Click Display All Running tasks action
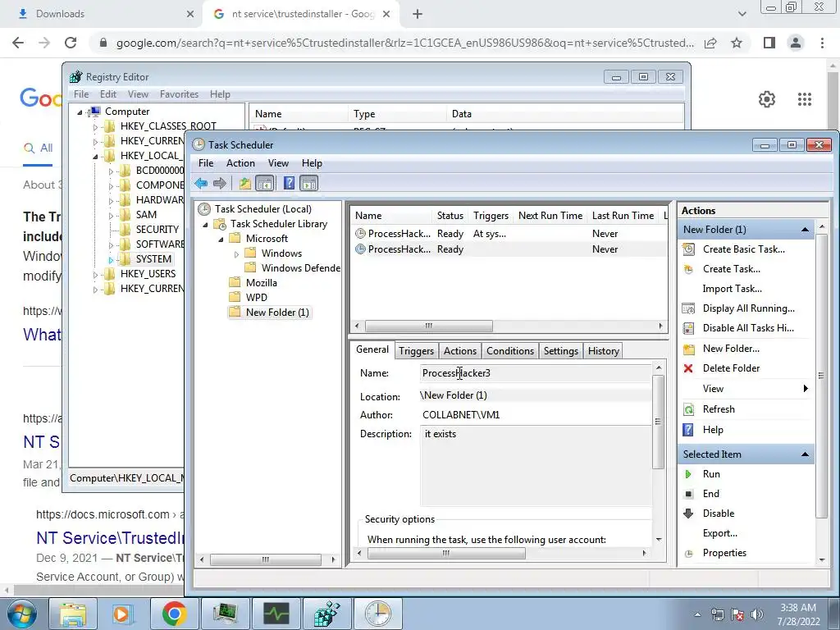 748,308
